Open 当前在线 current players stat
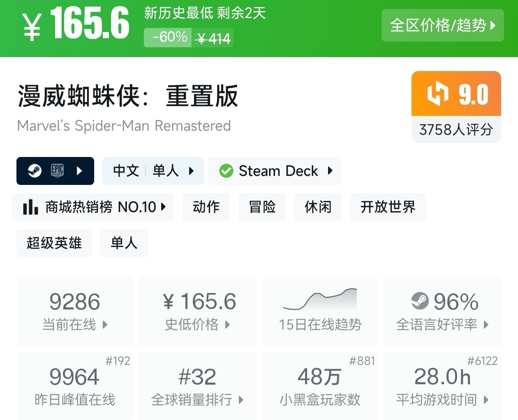 tap(75, 311)
